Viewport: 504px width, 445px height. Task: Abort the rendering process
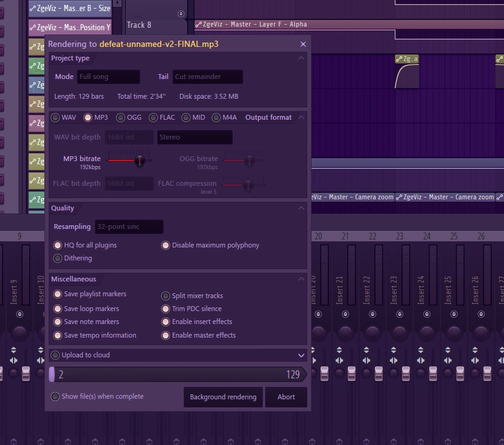(x=286, y=397)
